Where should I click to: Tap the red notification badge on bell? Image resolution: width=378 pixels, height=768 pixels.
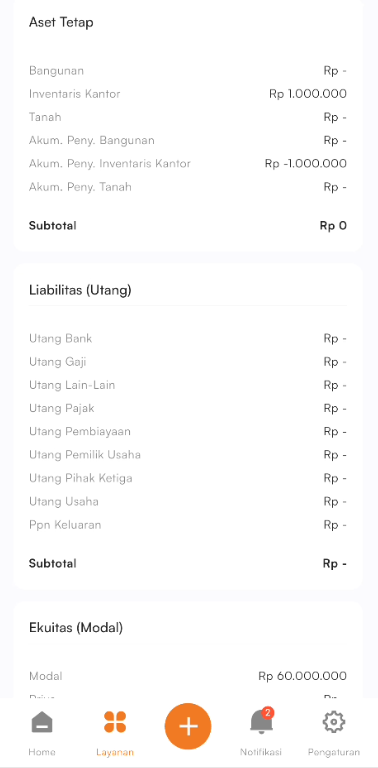click(267, 713)
